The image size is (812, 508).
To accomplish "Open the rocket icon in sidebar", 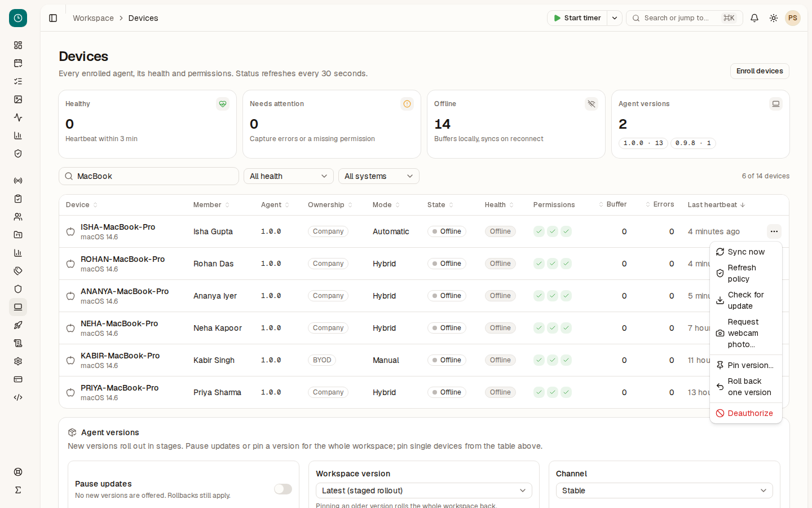I will [x=18, y=325].
